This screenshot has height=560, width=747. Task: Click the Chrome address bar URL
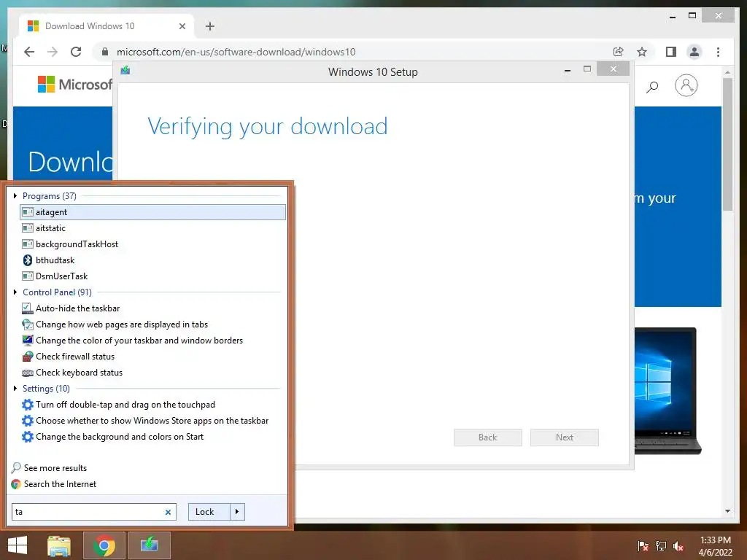coord(236,52)
